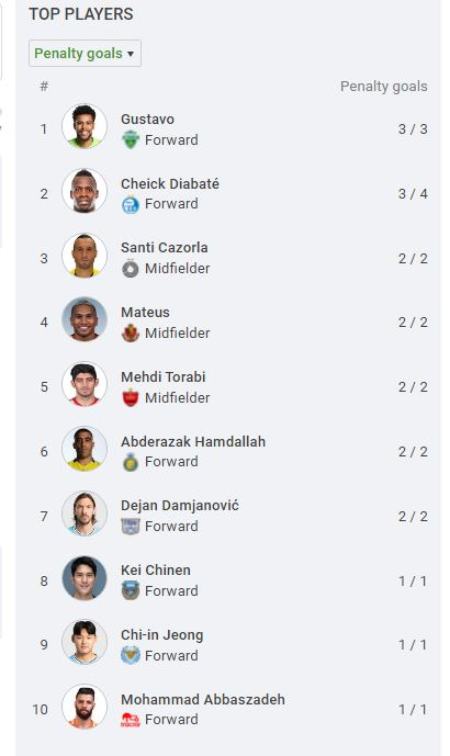Screen dimensions: 450x756
Task: Open Gustavo's player photo
Action: coord(84,126)
